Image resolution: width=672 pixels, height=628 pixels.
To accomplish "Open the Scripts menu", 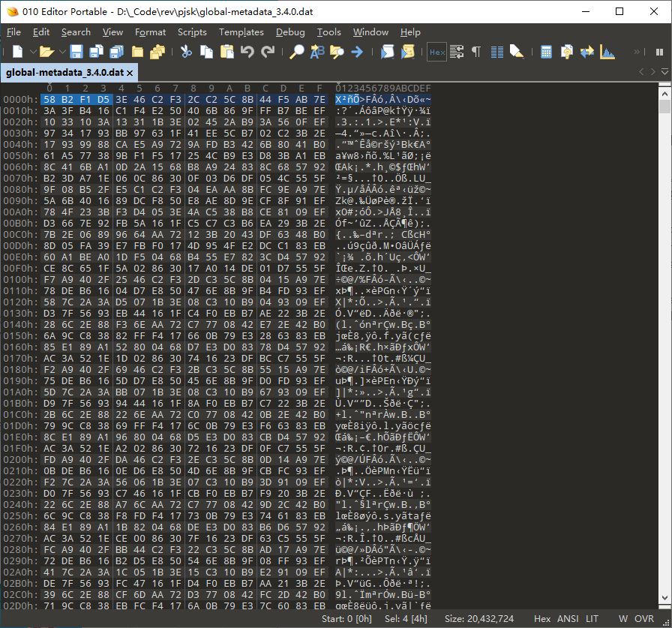I will coord(192,32).
